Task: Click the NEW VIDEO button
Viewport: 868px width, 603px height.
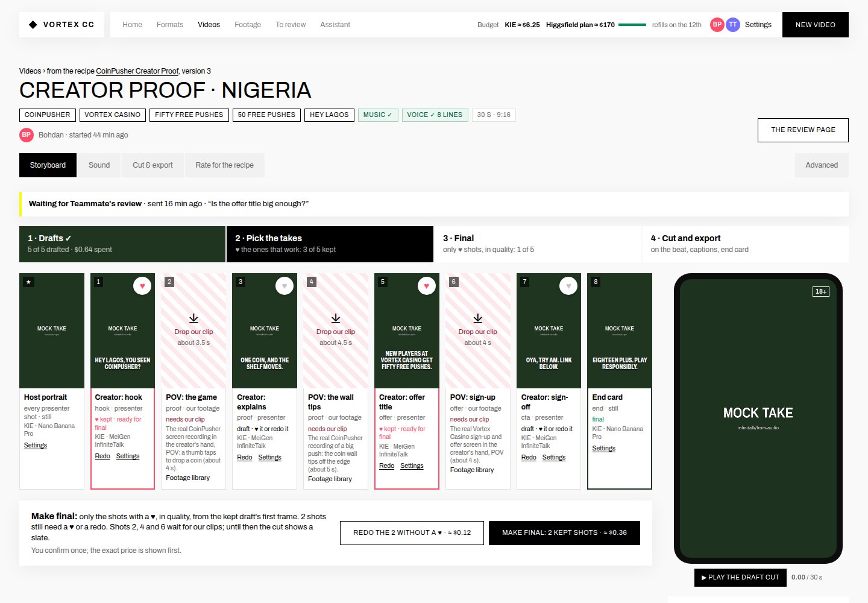Action: [x=816, y=25]
